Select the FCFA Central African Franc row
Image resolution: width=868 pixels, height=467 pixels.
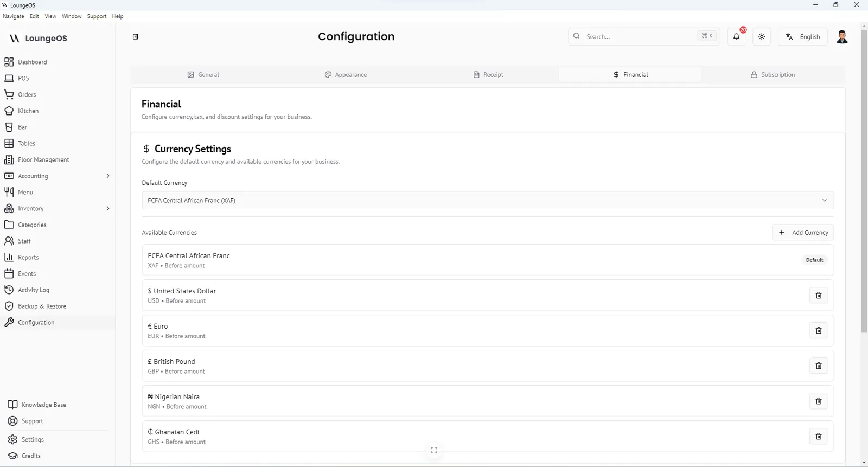point(488,260)
